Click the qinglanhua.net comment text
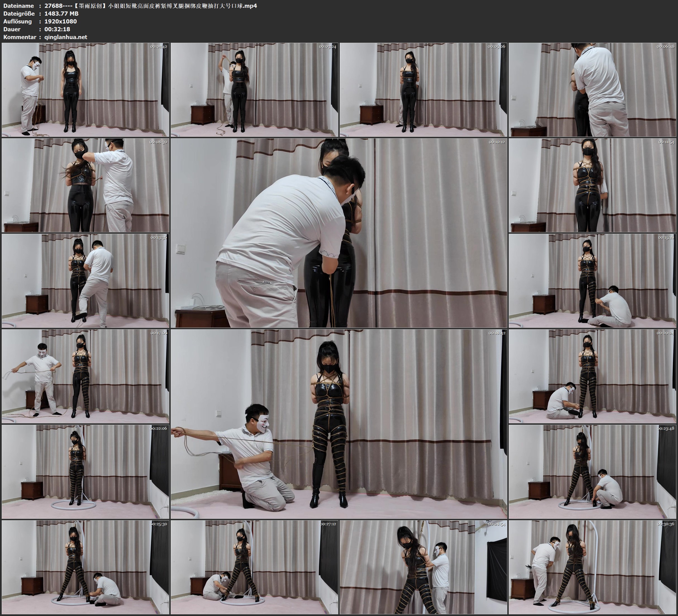The image size is (678, 616). click(66, 37)
